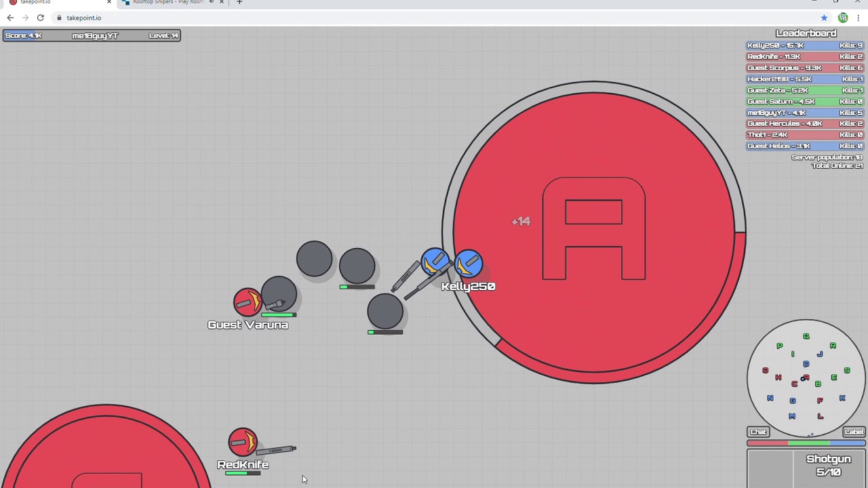
Task: Click the empty perk slot beside Shotgun
Action: [770, 469]
